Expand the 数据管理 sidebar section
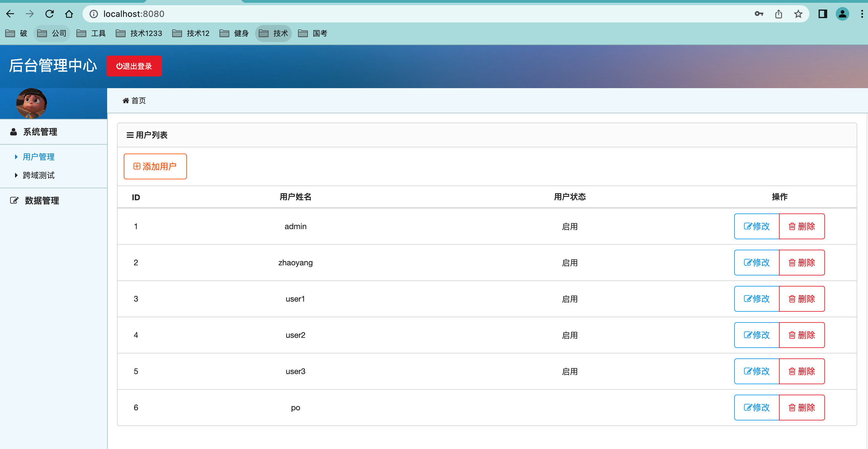The height and width of the screenshot is (449, 868). (41, 201)
